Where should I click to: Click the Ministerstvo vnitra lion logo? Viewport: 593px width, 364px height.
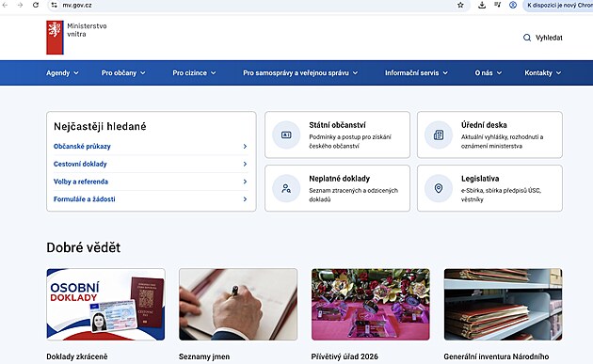(55, 38)
